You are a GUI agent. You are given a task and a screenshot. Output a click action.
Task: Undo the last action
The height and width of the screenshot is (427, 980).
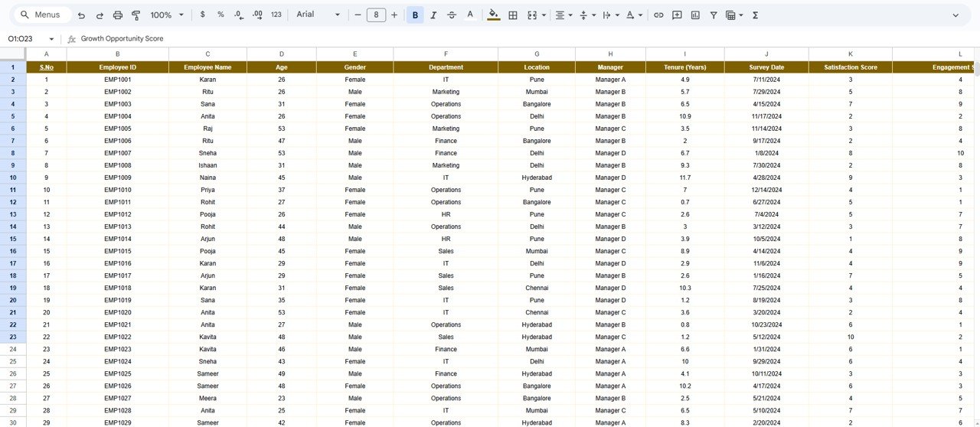81,15
